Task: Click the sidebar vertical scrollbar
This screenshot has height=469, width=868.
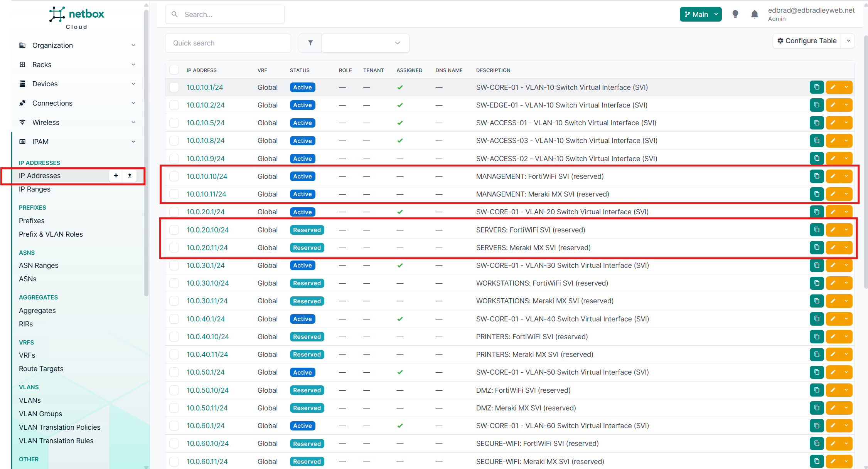Action: [146, 154]
